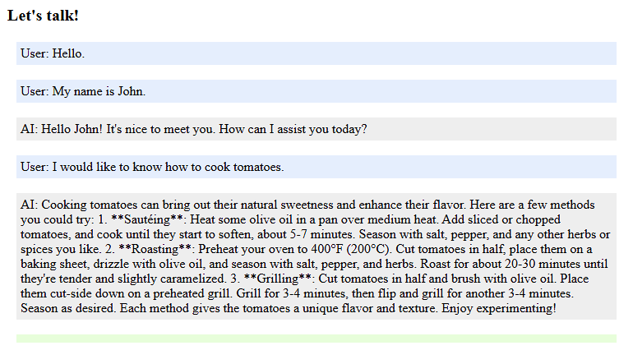The image size is (633, 364).
Task: Click the "User:" label before "Hello."
Action: point(35,53)
